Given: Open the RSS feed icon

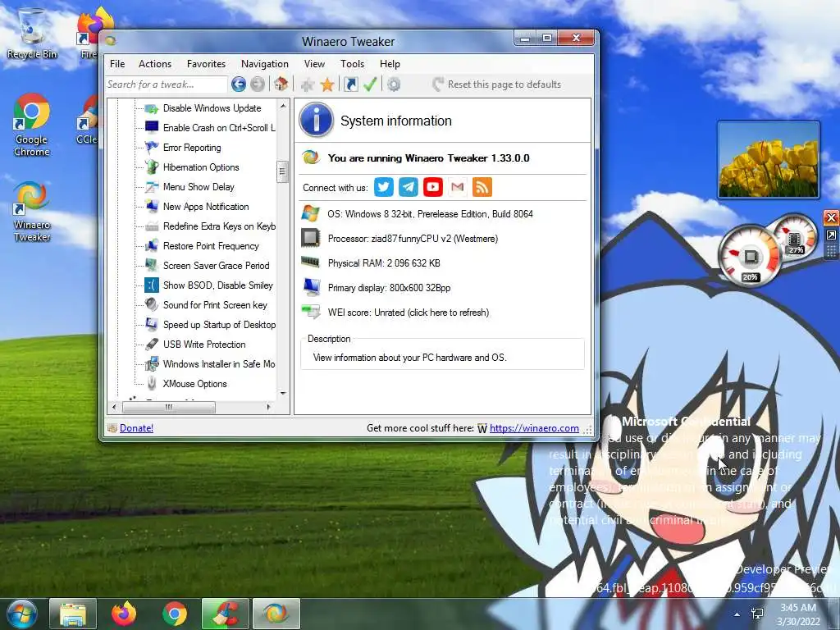Looking at the screenshot, I should point(482,187).
